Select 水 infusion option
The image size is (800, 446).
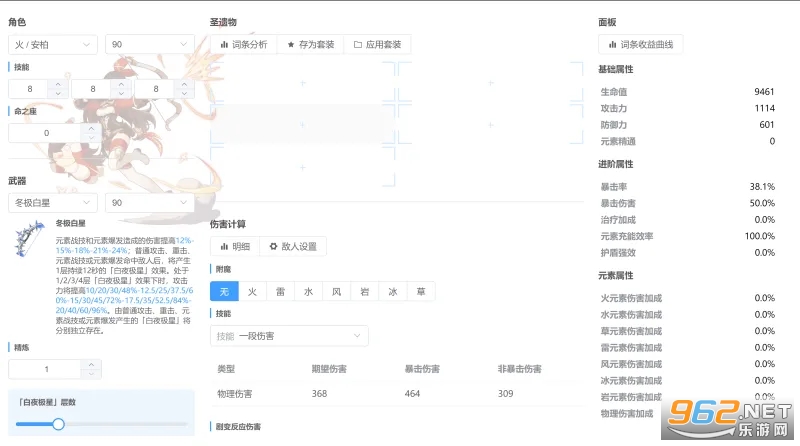click(308, 291)
